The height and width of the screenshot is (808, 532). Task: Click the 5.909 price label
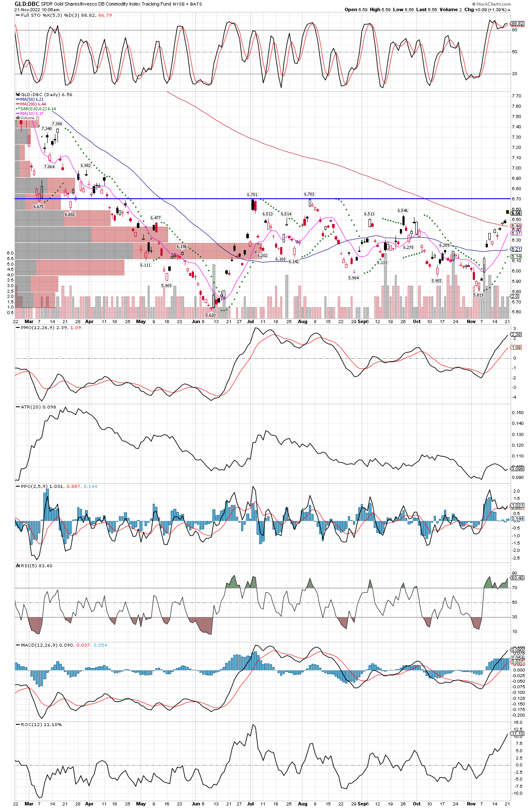(166, 285)
